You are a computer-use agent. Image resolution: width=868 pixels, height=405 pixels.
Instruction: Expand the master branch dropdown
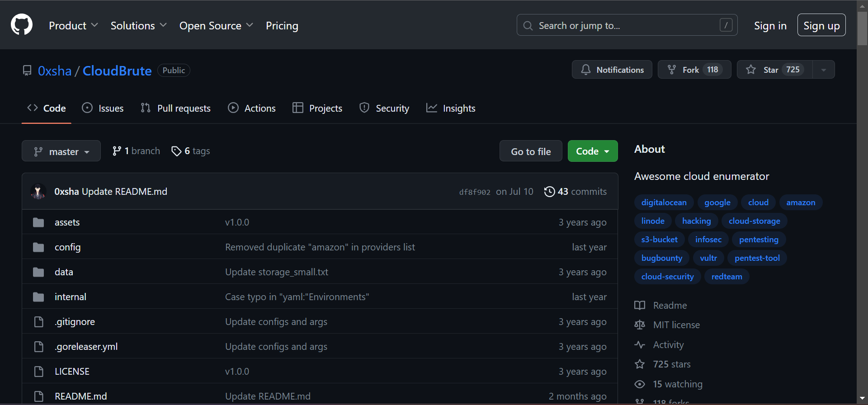(x=61, y=151)
